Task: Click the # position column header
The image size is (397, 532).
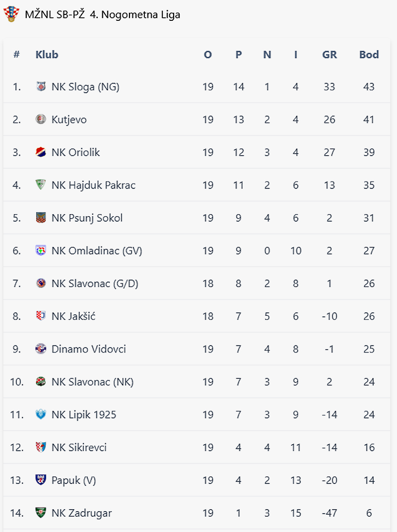Action: [x=16, y=55]
